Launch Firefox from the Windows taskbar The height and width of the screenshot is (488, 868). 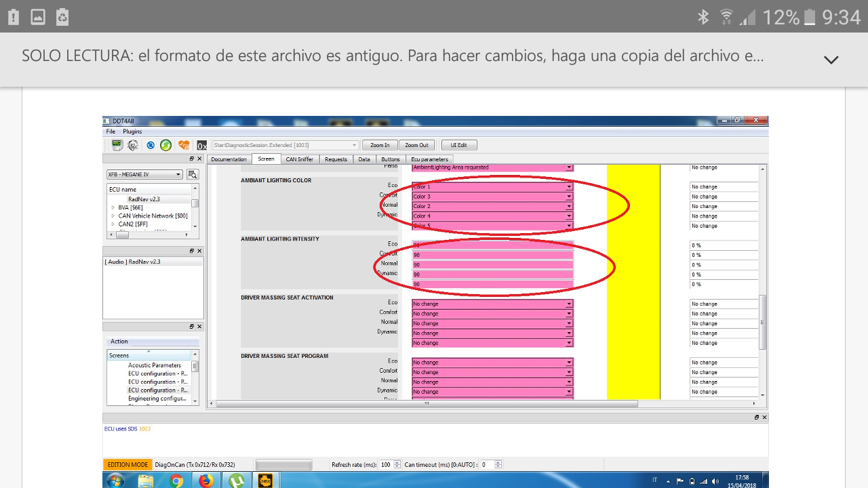(x=206, y=481)
